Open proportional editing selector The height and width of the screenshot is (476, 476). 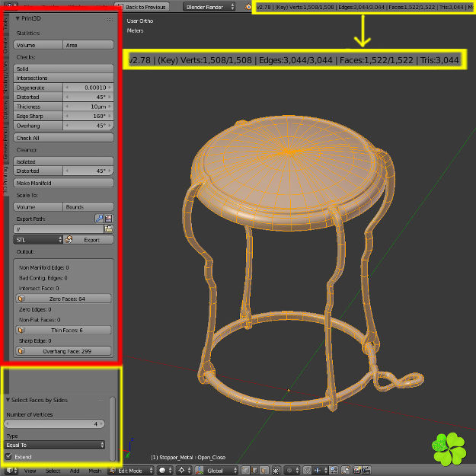tap(292, 470)
